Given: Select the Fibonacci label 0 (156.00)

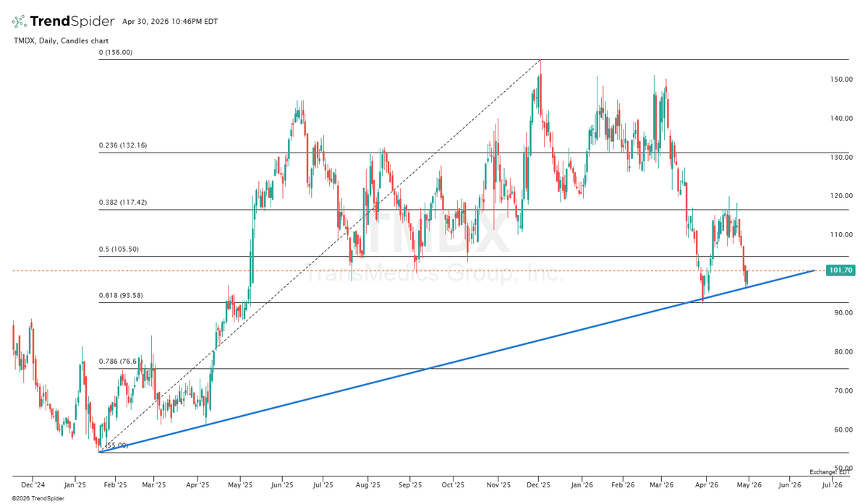Looking at the screenshot, I should click(116, 52).
